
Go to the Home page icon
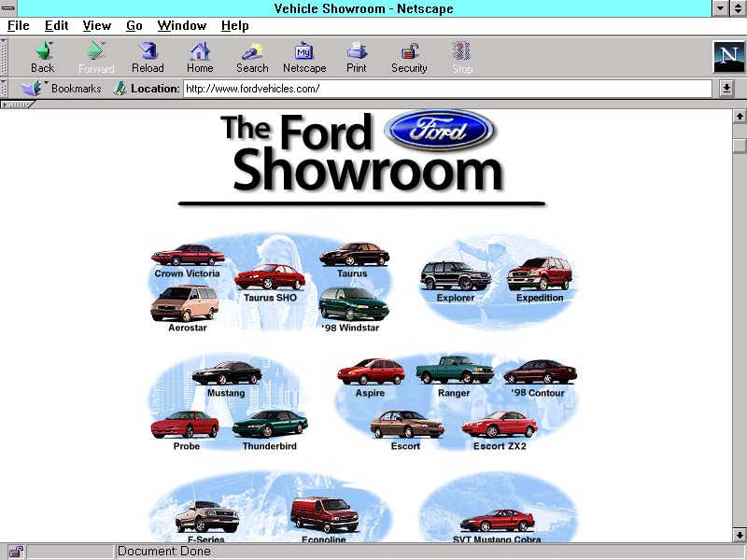(200, 51)
